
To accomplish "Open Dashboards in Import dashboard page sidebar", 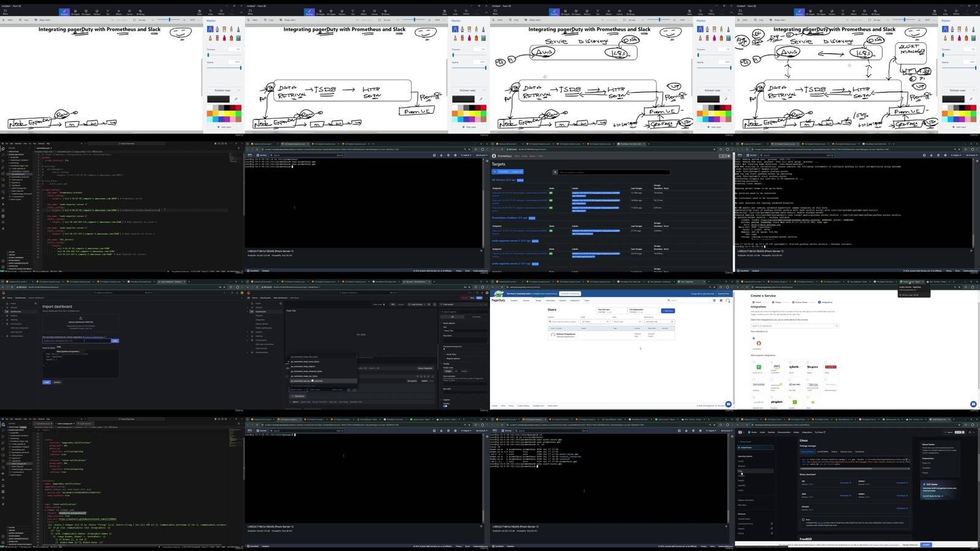I will tap(17, 312).
